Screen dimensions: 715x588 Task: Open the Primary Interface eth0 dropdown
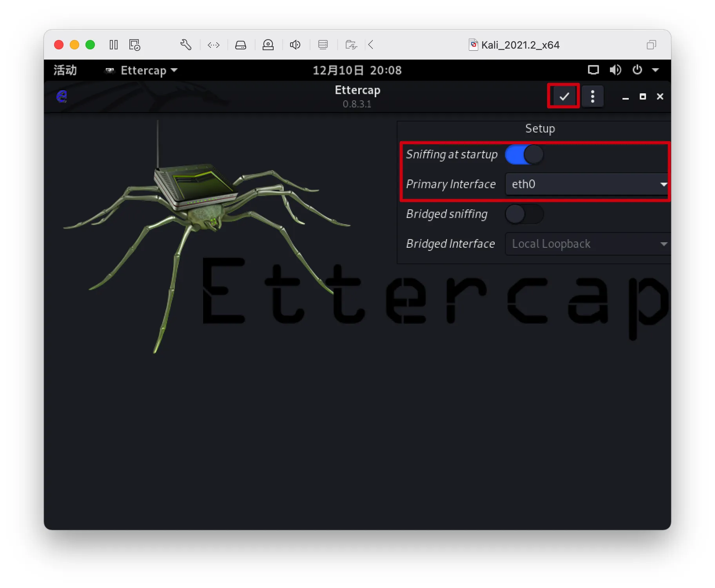click(588, 184)
